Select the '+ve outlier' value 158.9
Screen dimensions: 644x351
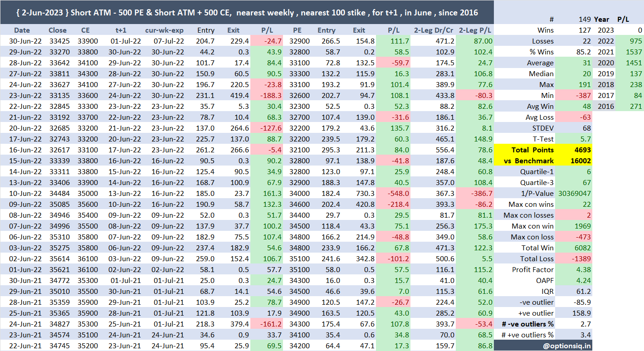[583, 313]
